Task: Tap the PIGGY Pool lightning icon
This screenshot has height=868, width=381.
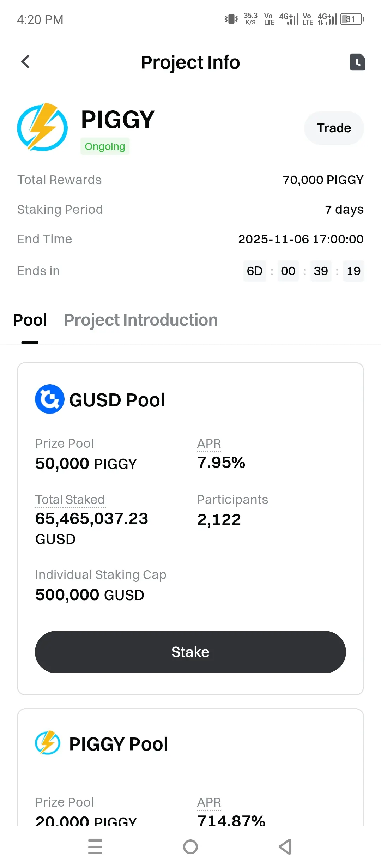Action: coord(48,742)
